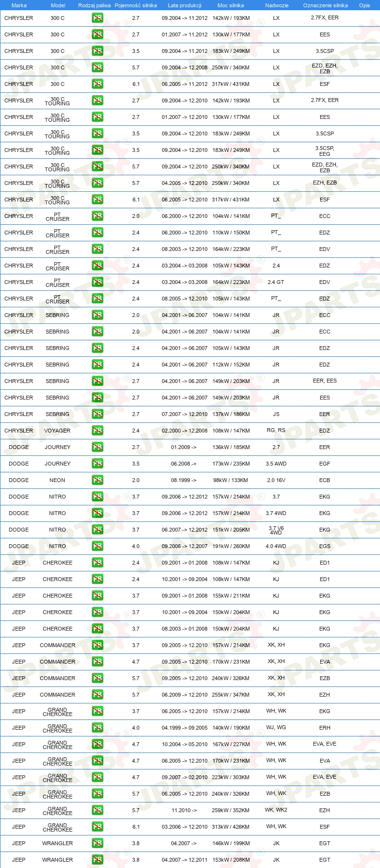Click the Lata produkcji column header
Screen dimensions: 380x868
click(185, 5)
